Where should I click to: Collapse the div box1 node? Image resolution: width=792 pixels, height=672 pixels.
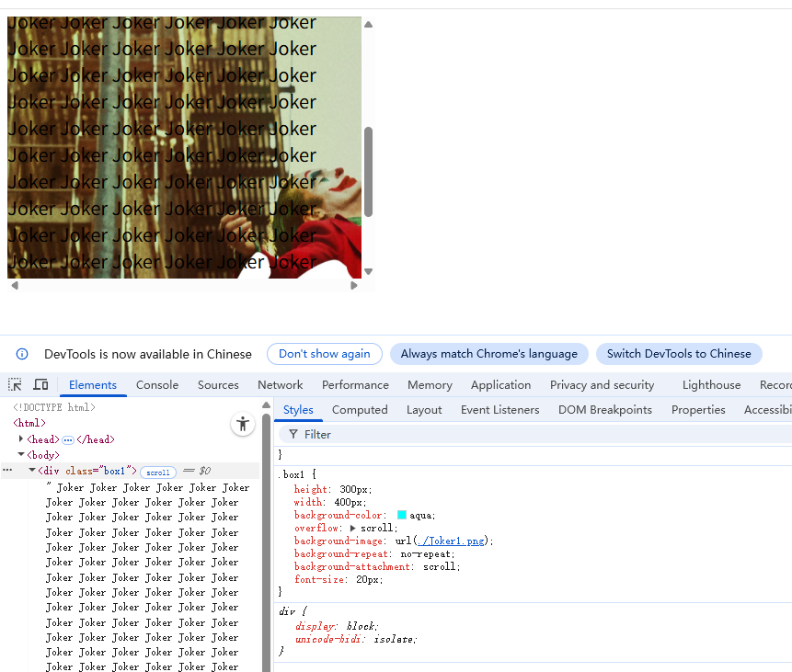pyautogui.click(x=32, y=470)
